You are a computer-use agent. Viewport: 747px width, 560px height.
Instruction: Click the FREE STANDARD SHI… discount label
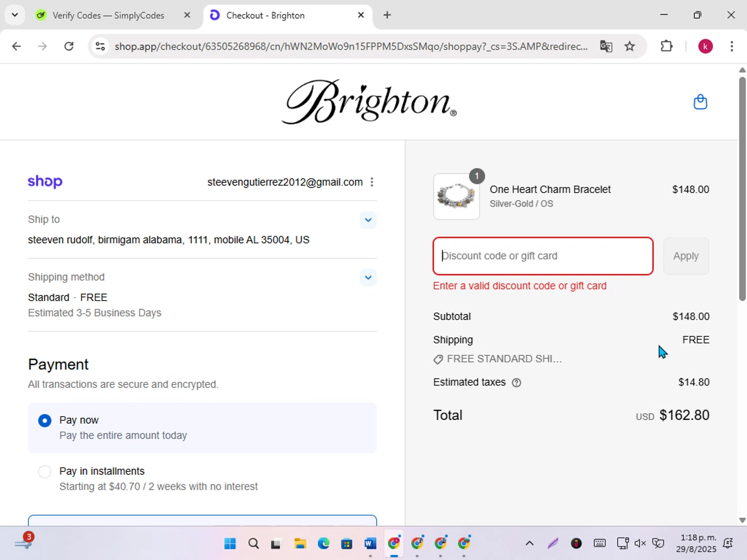pos(504,359)
